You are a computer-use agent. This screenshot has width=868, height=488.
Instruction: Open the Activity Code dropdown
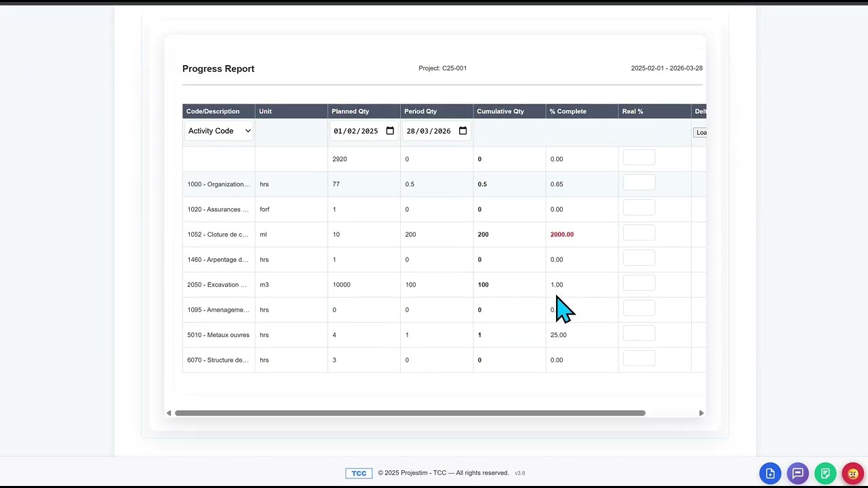(x=219, y=131)
